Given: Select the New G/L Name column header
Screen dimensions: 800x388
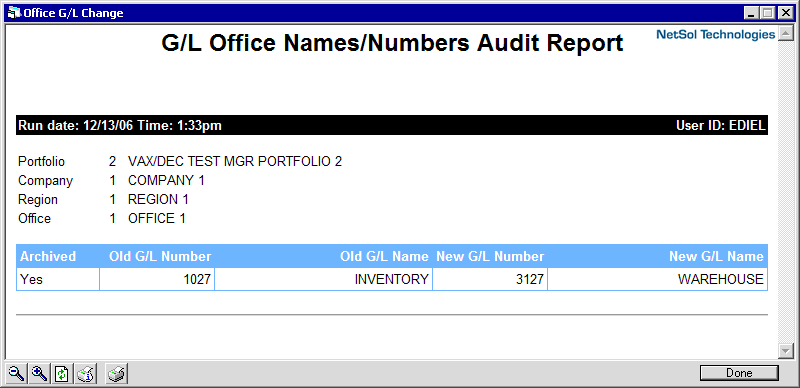Looking at the screenshot, I should tap(716, 256).
